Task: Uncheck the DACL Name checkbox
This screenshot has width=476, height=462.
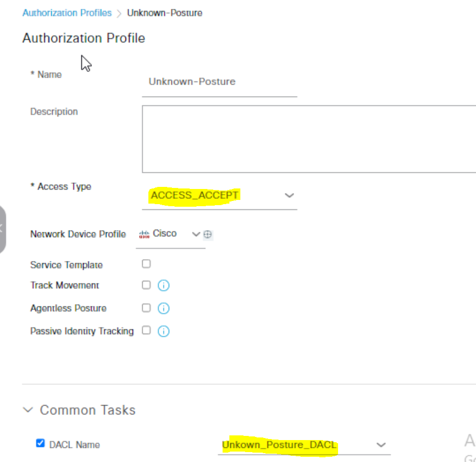Action: coord(40,444)
